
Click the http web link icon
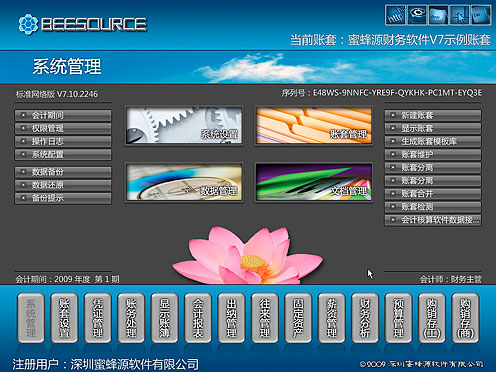tap(396, 15)
